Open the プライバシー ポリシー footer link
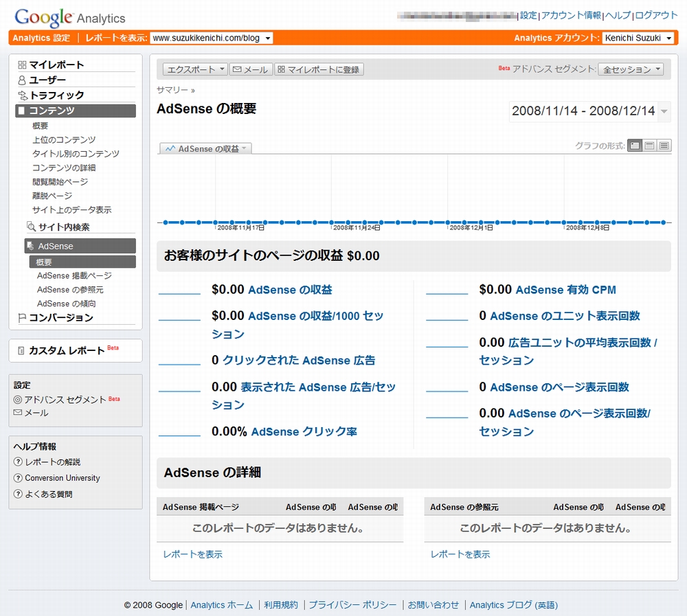The width and height of the screenshot is (687, 616). click(352, 605)
